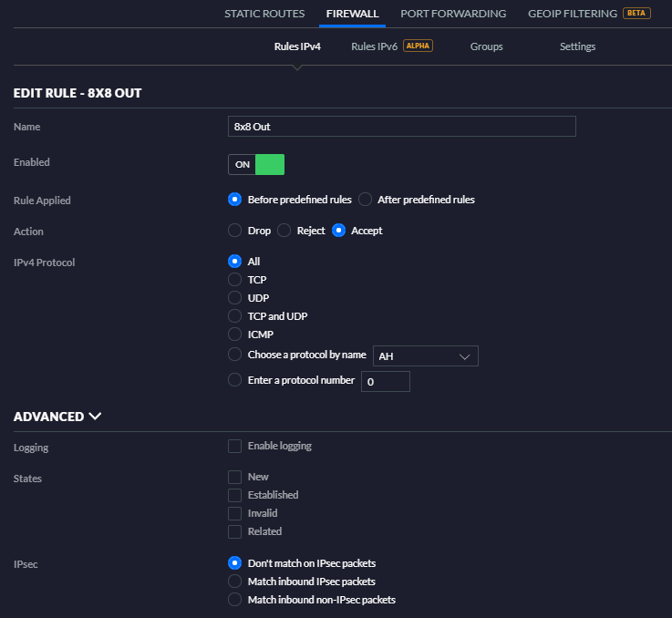Click the States label
Viewport: 672px width, 618px height.
pos(27,479)
